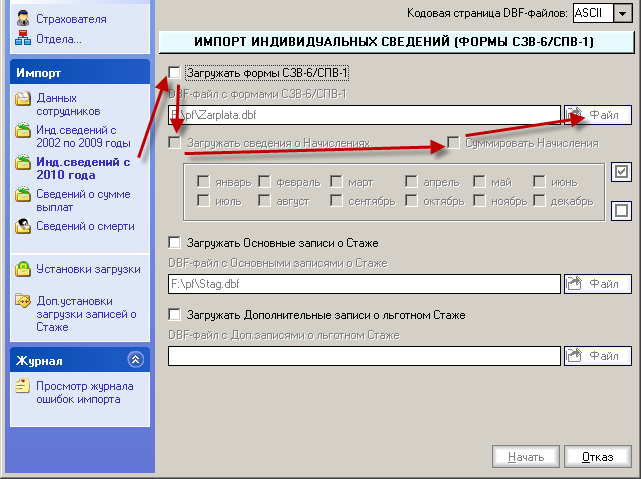Click the empty льготном Стаже file field
Image resolution: width=641 pixels, height=479 pixels.
click(x=364, y=356)
